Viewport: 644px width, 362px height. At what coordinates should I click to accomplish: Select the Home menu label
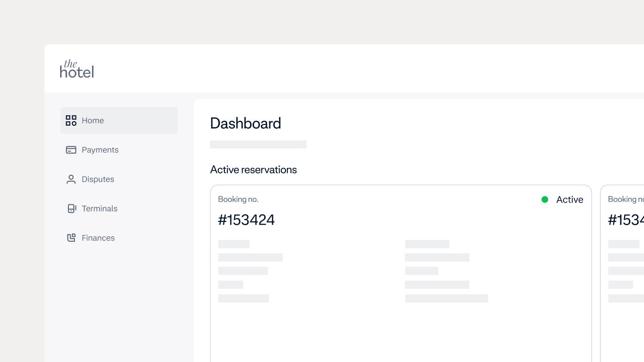pos(93,121)
